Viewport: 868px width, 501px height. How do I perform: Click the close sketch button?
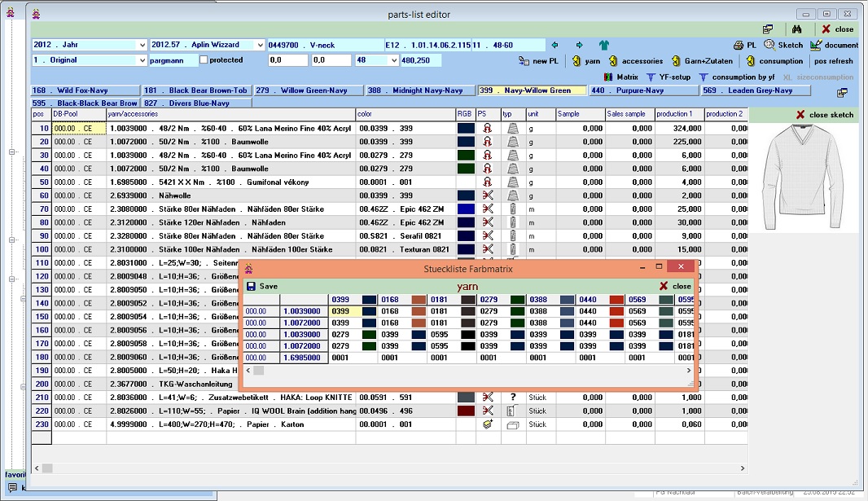(824, 115)
